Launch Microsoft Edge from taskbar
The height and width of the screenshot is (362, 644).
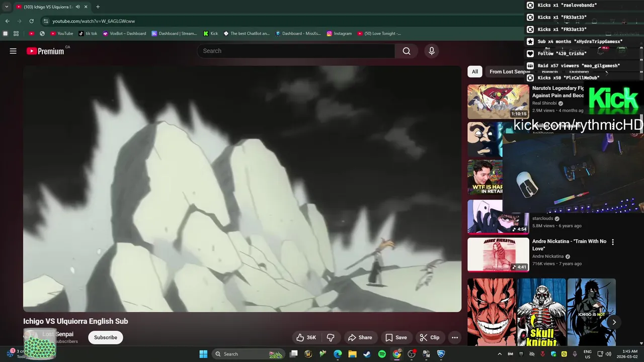coord(338,354)
